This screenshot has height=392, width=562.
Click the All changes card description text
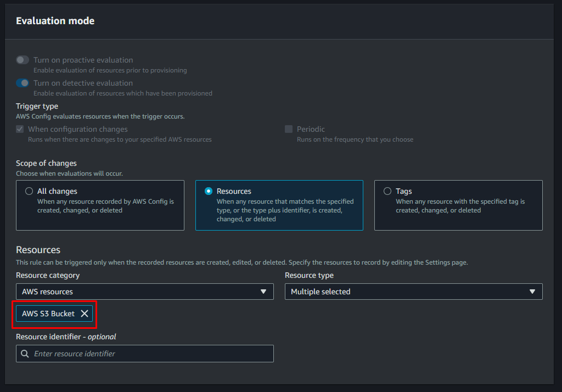105,206
